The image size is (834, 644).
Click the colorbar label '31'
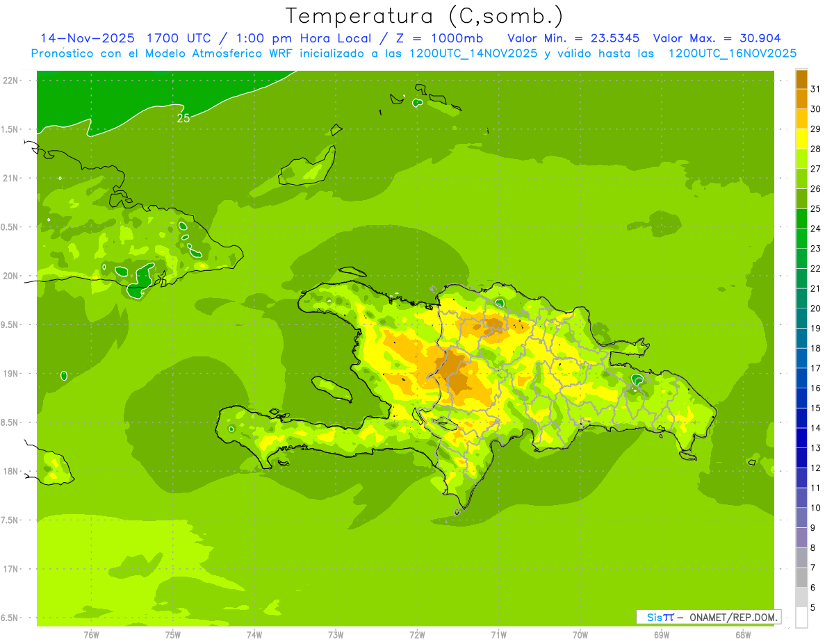tap(816, 89)
